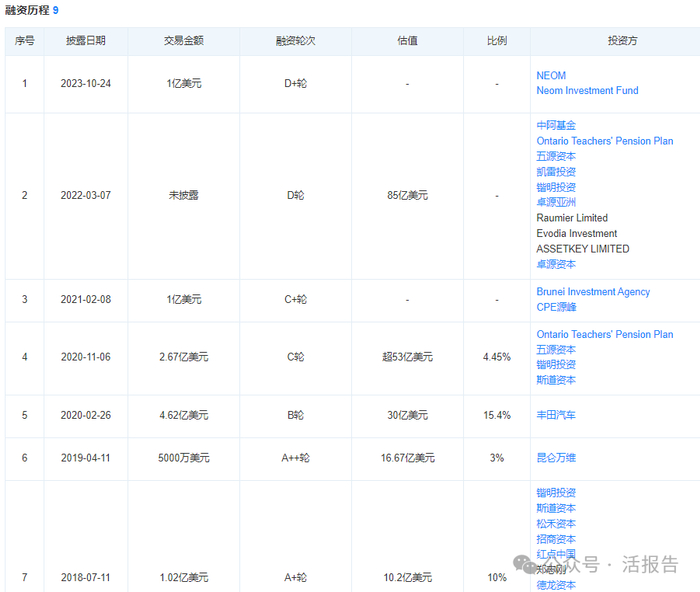The width and height of the screenshot is (700, 592).
Task: Open Ontario Teachers' Pension Plan in the 2020-11-06 row
Action: point(604,334)
